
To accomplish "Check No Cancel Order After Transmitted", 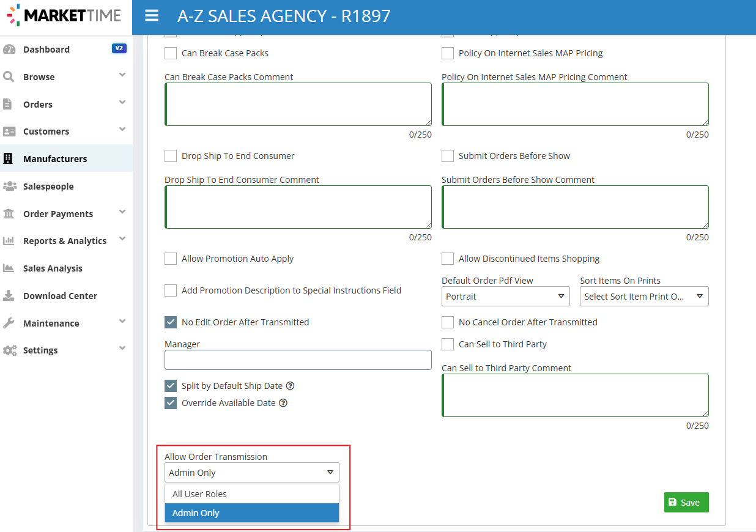I will coord(448,322).
